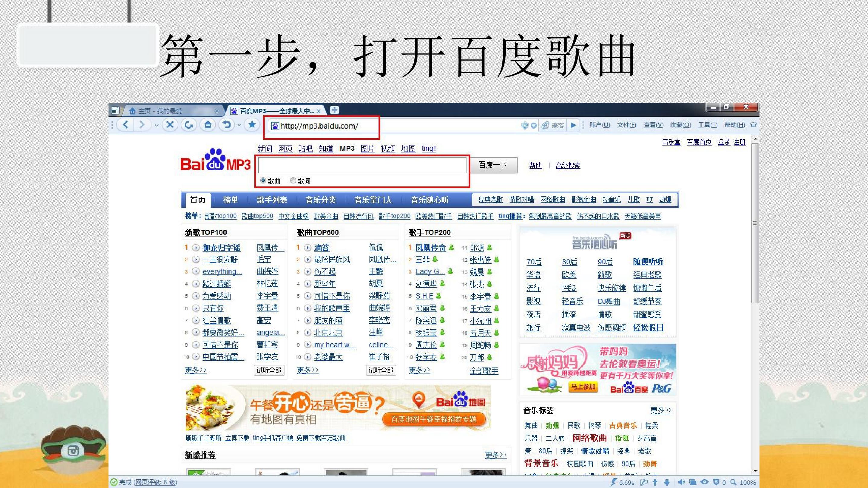
Task: Expand dropdown arrow beside undo icon
Action: pyautogui.click(x=239, y=125)
